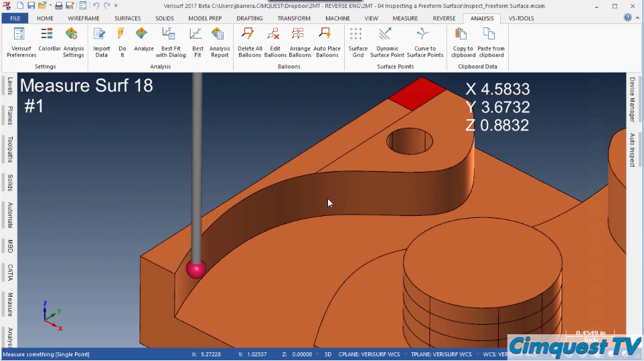The image size is (644, 361).
Task: Open the SURFACES ribbon tab
Action: point(127,18)
